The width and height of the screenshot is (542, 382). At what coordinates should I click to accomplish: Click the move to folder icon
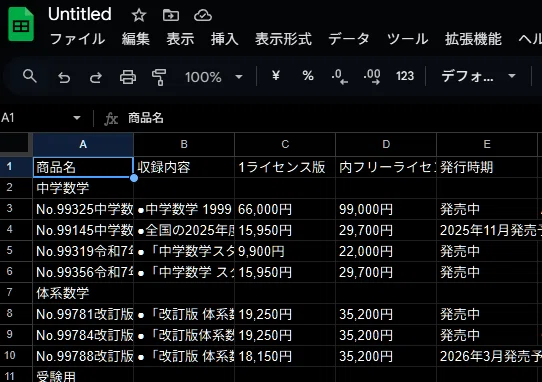click(x=171, y=15)
